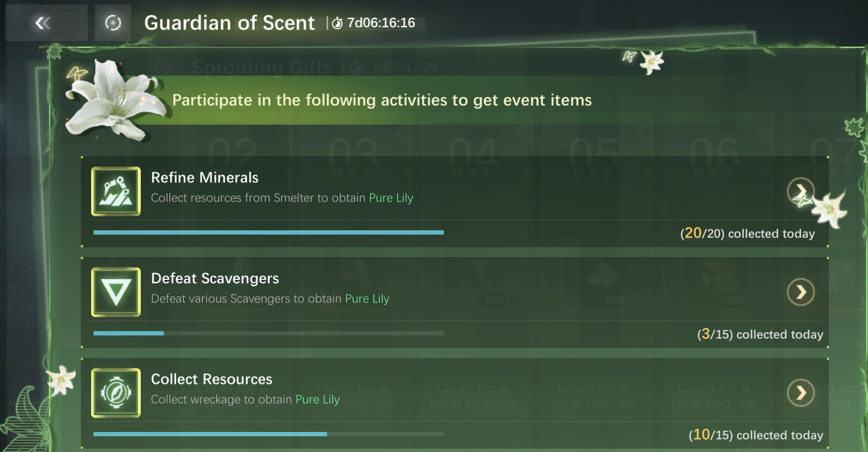Click Pure Lily link under Defeat Scavengers

point(367,299)
